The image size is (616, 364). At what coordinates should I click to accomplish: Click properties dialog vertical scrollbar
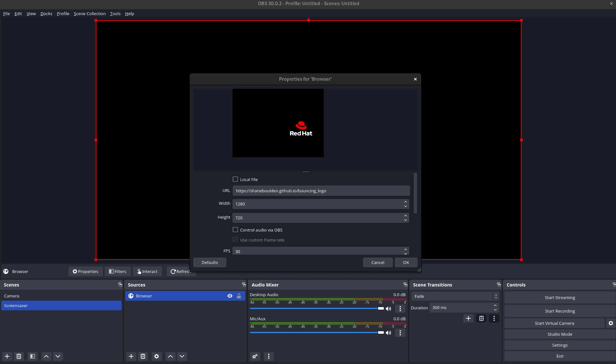(x=415, y=193)
